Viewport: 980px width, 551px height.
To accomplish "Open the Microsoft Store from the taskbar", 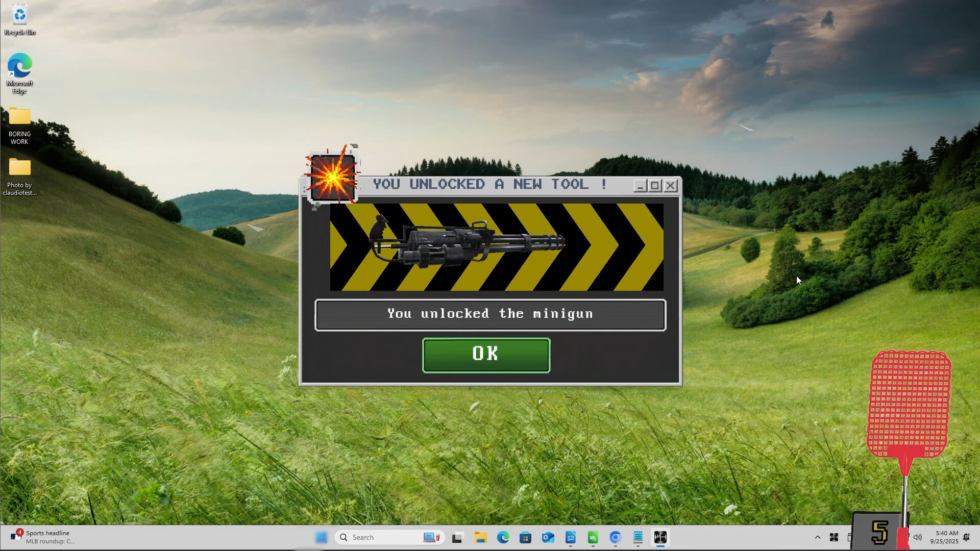I will click(526, 537).
